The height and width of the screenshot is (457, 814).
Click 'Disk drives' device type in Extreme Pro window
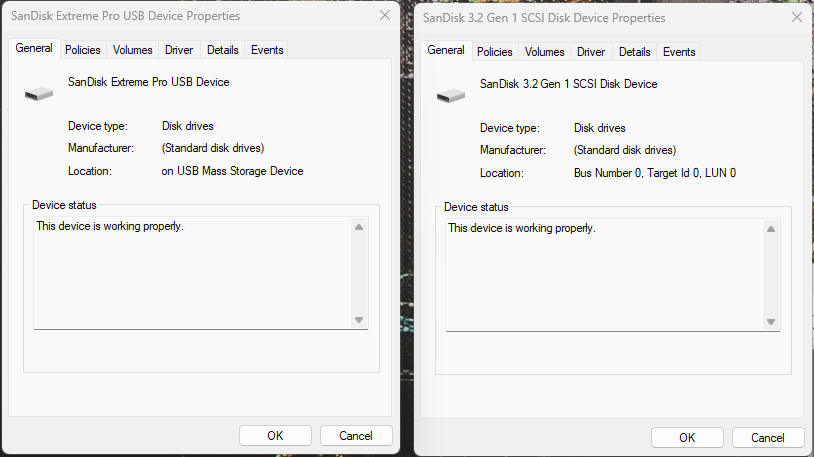pyautogui.click(x=187, y=126)
